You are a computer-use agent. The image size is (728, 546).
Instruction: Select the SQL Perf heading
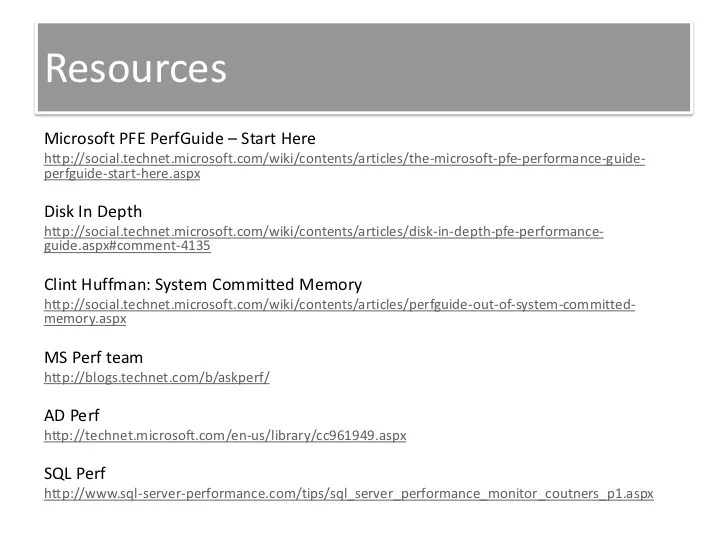75,474
